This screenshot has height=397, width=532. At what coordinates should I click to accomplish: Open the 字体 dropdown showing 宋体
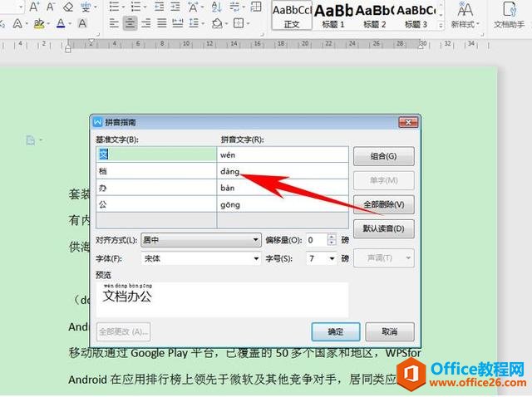point(201,258)
